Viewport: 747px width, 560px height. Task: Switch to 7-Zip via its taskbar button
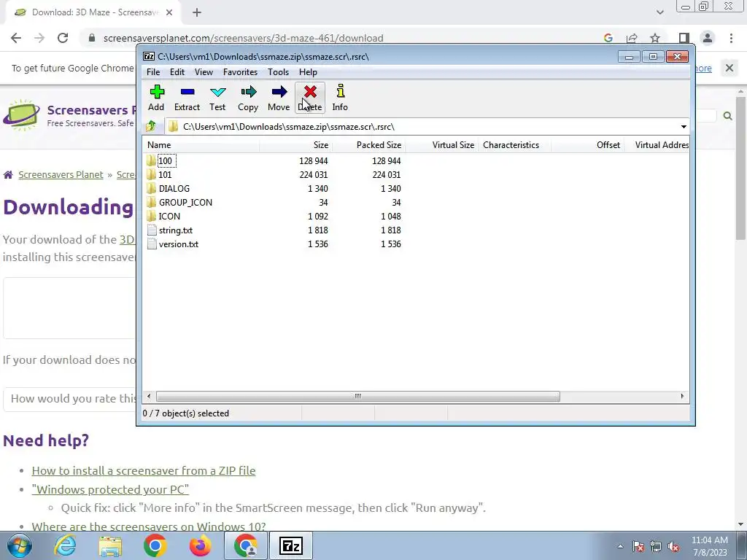290,545
